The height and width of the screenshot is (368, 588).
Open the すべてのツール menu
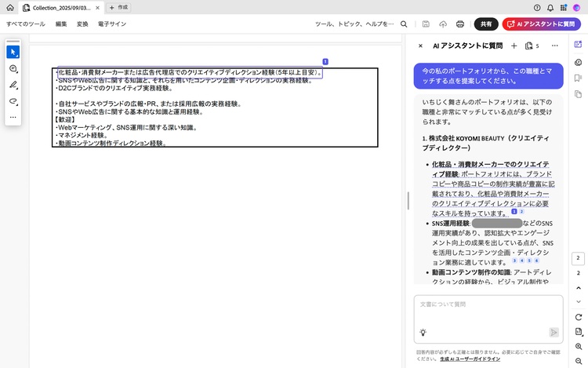[26, 24]
